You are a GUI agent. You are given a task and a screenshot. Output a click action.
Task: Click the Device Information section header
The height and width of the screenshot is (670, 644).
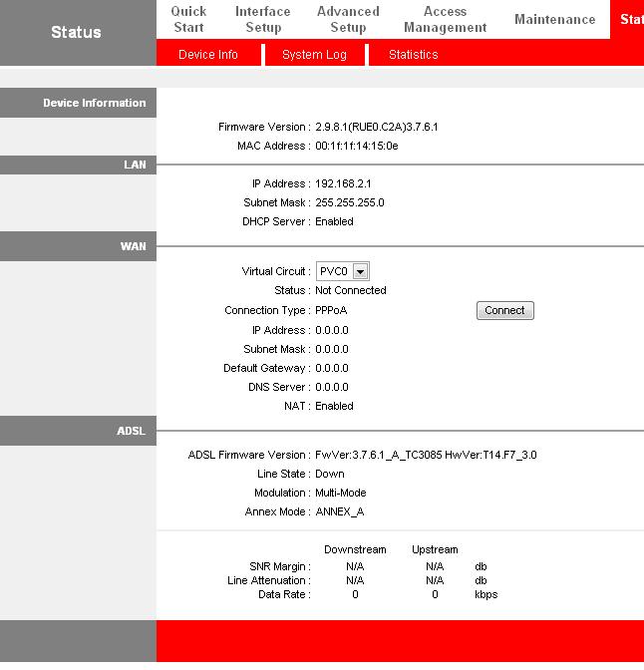(78, 103)
